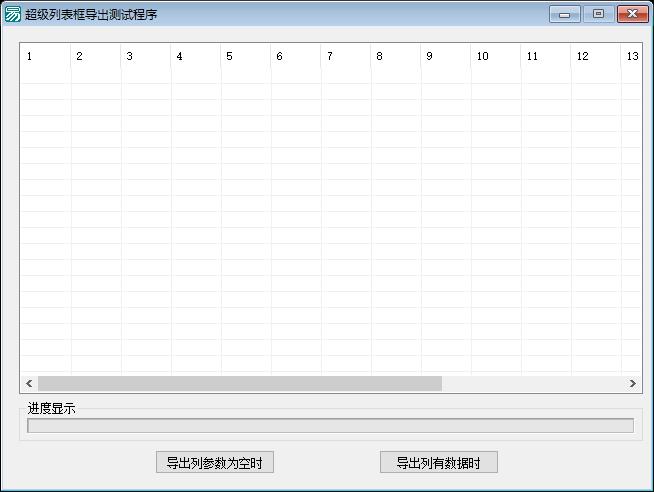Select column header 3
The height and width of the screenshot is (492, 654).
[146, 56]
